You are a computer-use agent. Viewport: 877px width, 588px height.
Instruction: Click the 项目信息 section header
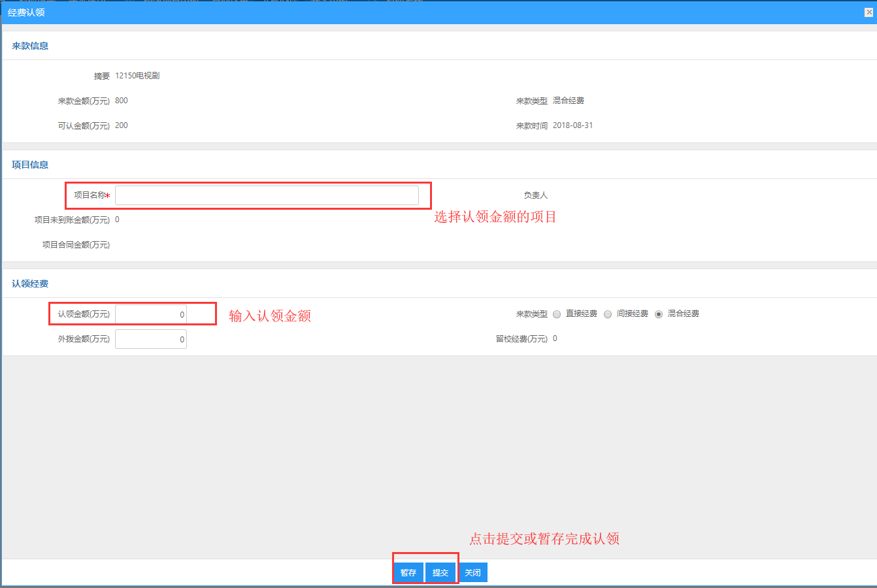[30, 165]
